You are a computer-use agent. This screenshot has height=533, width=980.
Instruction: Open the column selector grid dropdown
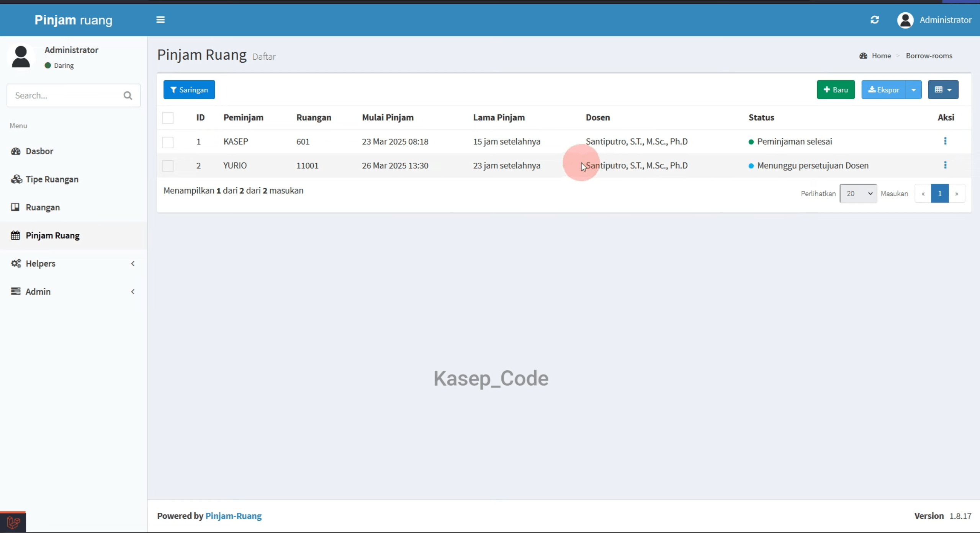coord(943,90)
